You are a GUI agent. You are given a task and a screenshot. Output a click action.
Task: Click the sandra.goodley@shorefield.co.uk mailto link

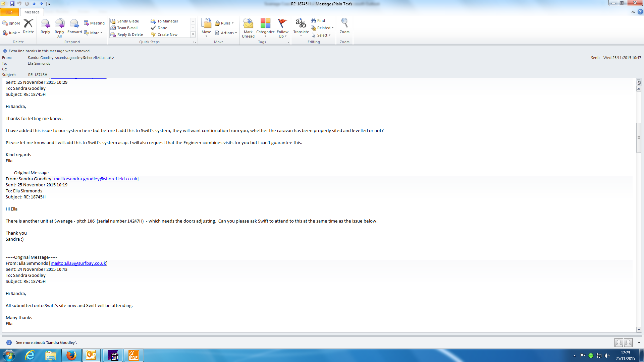point(96,179)
